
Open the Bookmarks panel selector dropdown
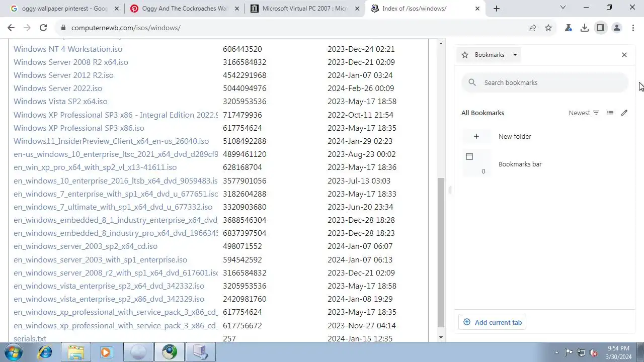coord(490,55)
